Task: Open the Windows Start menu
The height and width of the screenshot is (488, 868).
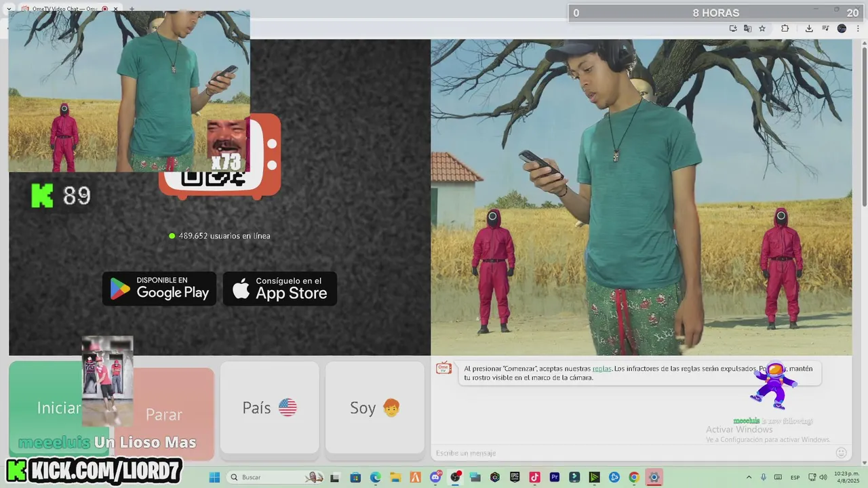Action: pos(214,477)
